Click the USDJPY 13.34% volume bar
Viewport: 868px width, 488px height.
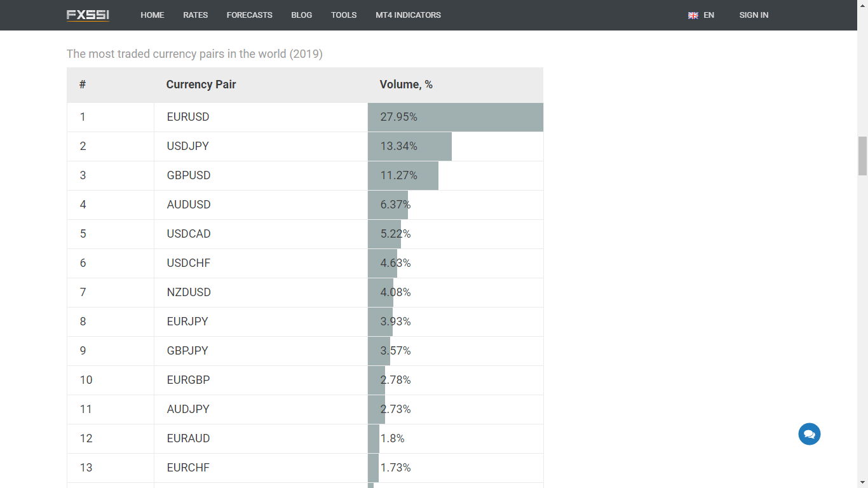(x=410, y=146)
